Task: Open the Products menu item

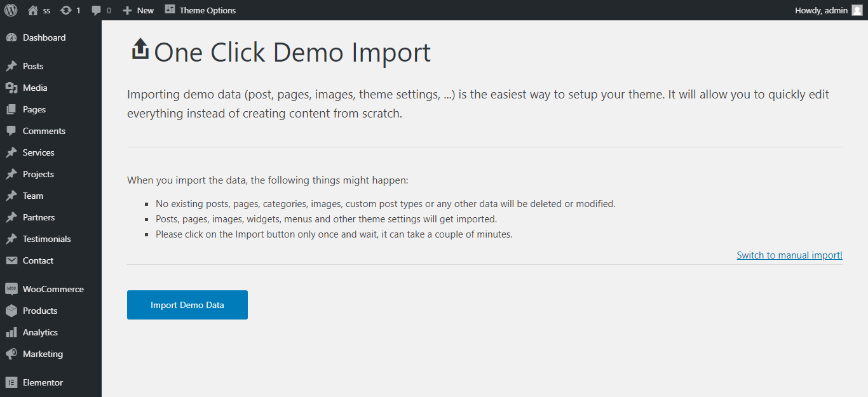Action: (40, 311)
